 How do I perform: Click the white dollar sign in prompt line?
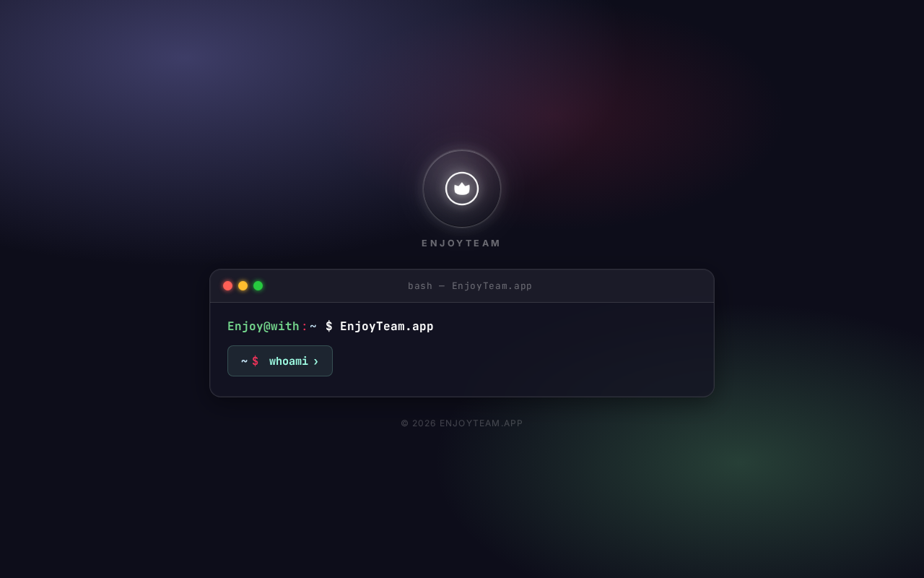(329, 327)
